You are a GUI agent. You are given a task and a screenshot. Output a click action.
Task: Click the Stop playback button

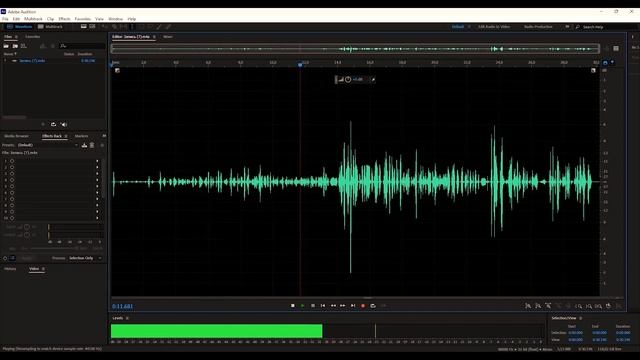pyautogui.click(x=293, y=306)
